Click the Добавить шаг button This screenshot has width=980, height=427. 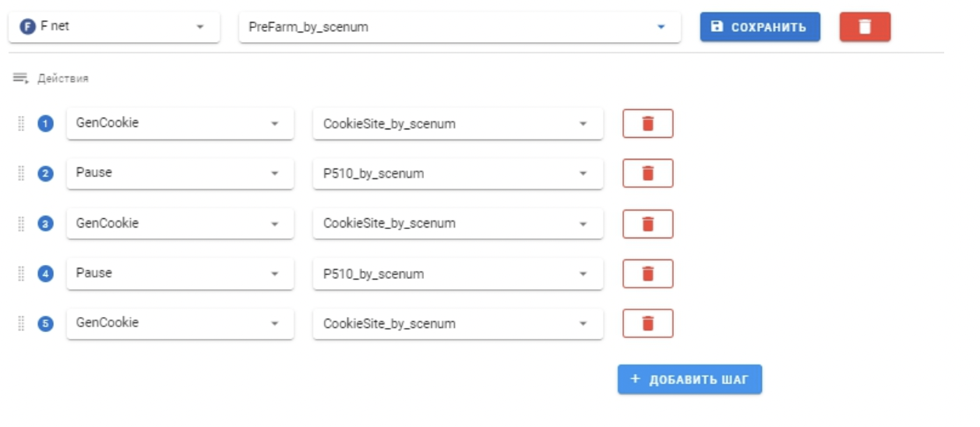[x=689, y=379]
